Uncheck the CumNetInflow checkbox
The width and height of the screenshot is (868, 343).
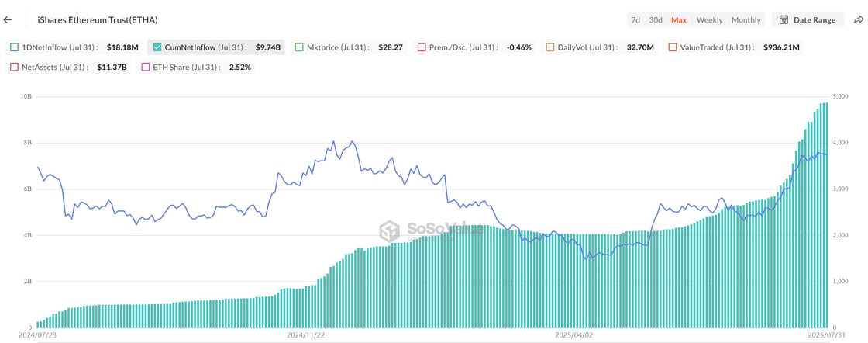point(157,47)
